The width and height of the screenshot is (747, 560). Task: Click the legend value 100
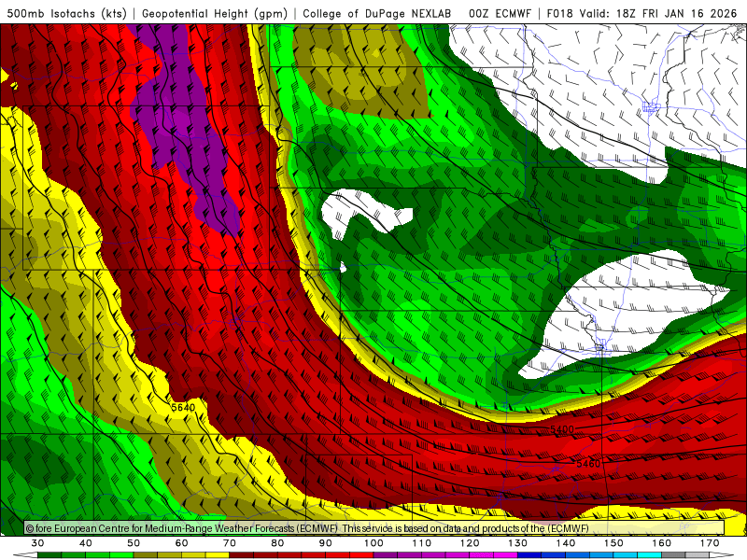coord(374,543)
